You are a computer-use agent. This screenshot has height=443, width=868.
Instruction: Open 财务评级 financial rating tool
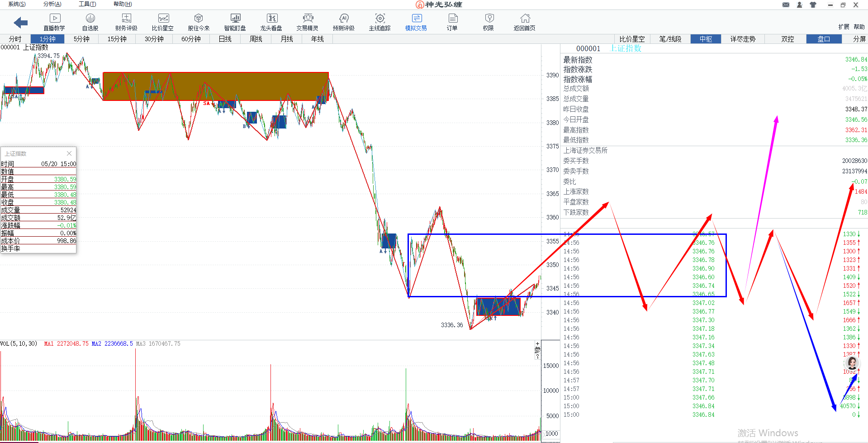click(126, 22)
